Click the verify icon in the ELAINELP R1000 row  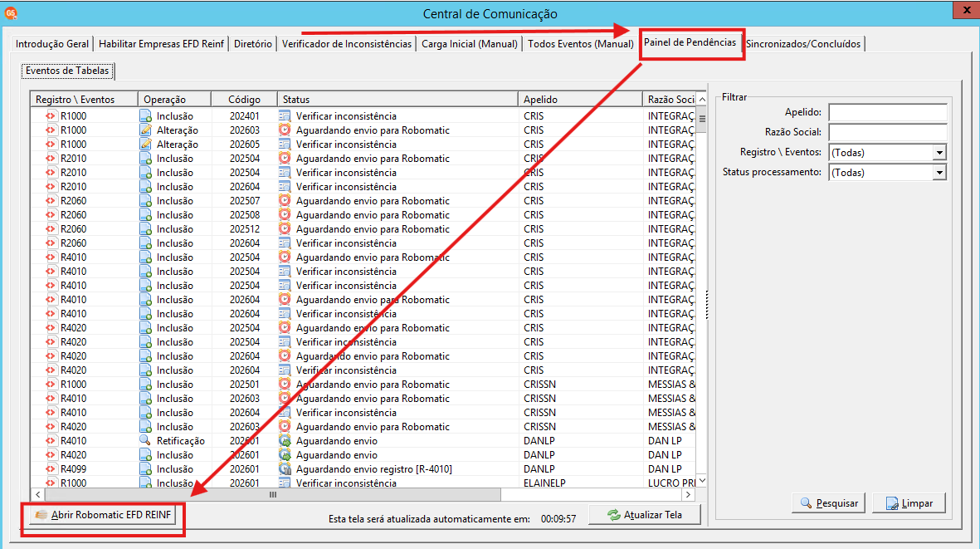pyautogui.click(x=285, y=483)
